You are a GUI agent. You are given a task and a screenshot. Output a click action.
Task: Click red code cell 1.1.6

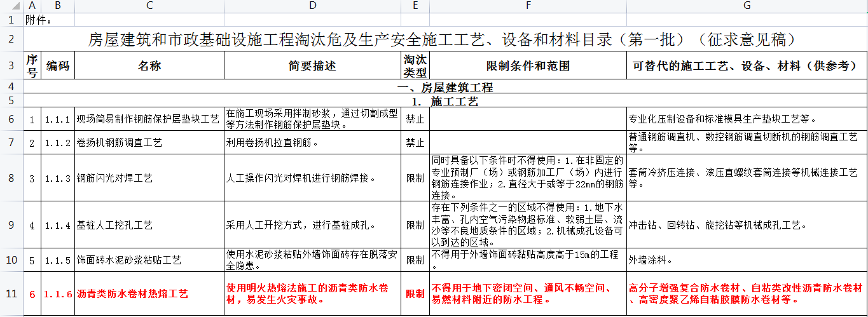click(58, 294)
